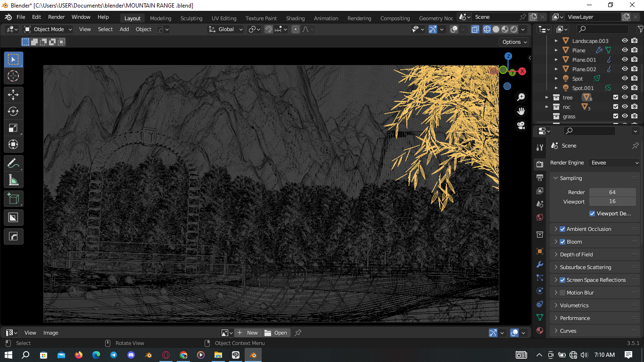This screenshot has height=362, width=644.
Task: Click the properties panel search field
Action: tap(589, 131)
